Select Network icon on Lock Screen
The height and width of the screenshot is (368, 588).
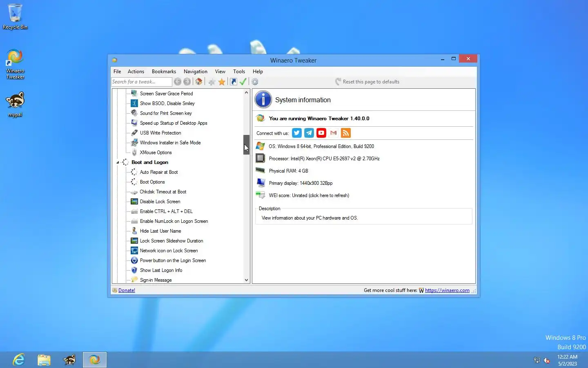coord(169,251)
